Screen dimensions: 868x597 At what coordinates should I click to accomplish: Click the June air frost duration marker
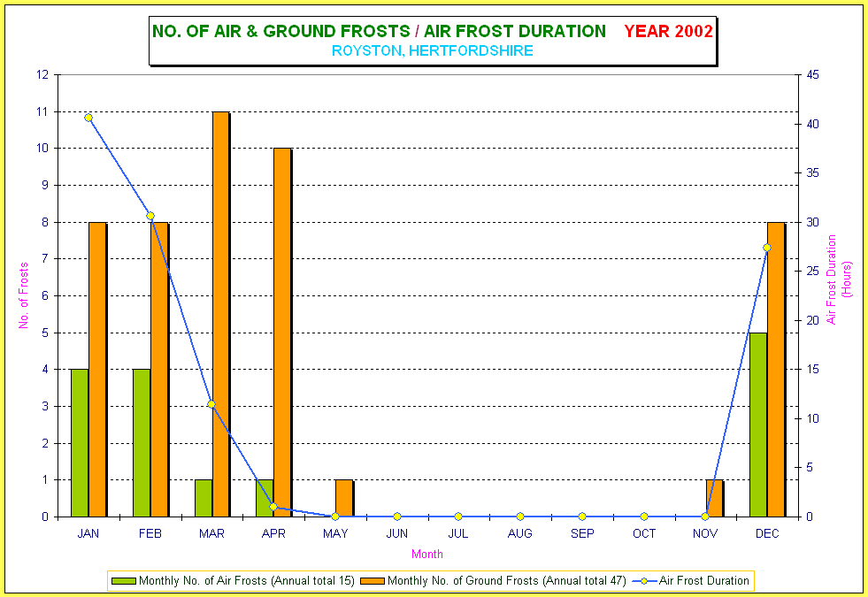pos(397,517)
